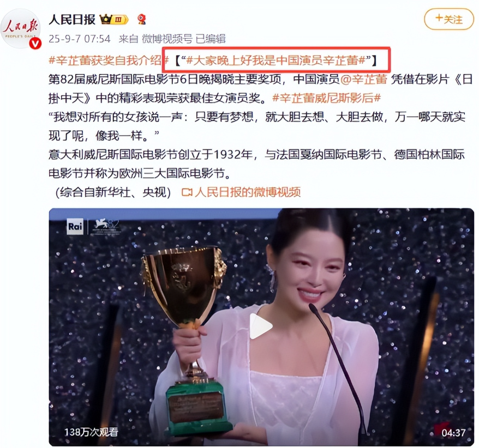Open the gold crown membership badge

click(x=114, y=20)
